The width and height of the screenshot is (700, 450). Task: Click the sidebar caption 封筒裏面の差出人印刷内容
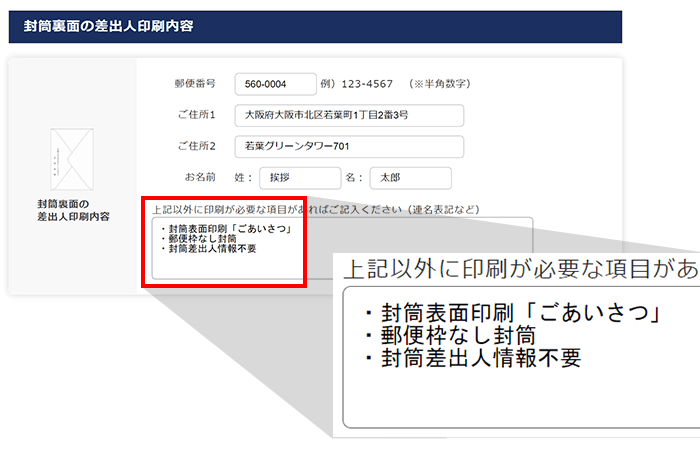tap(73, 210)
